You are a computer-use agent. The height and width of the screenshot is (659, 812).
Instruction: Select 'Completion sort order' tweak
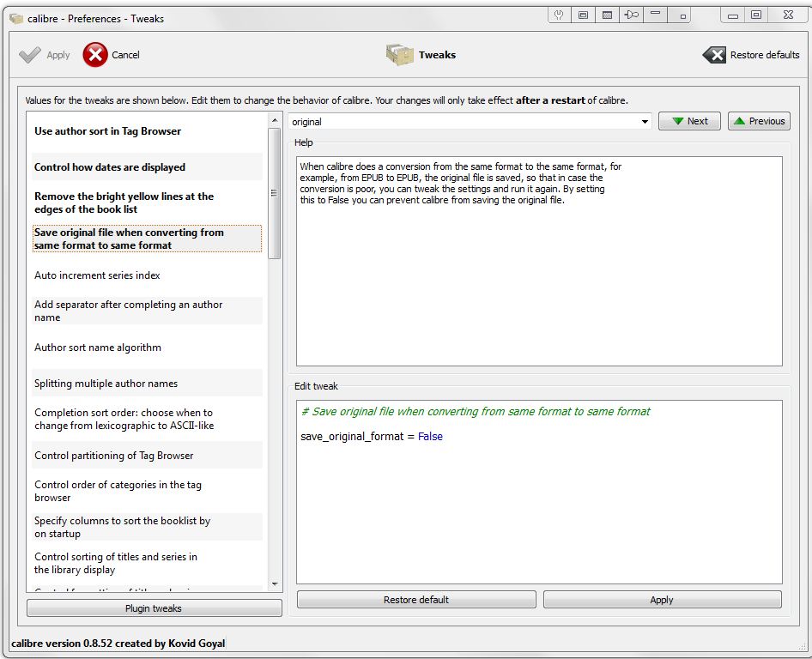click(147, 419)
